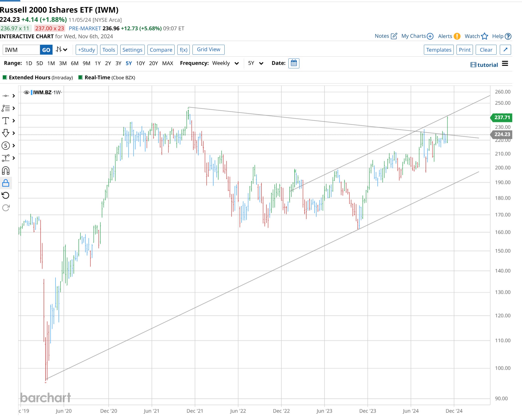Select the Fibonacci list drawing tool
The height and width of the screenshot is (420, 522).
click(x=5, y=108)
